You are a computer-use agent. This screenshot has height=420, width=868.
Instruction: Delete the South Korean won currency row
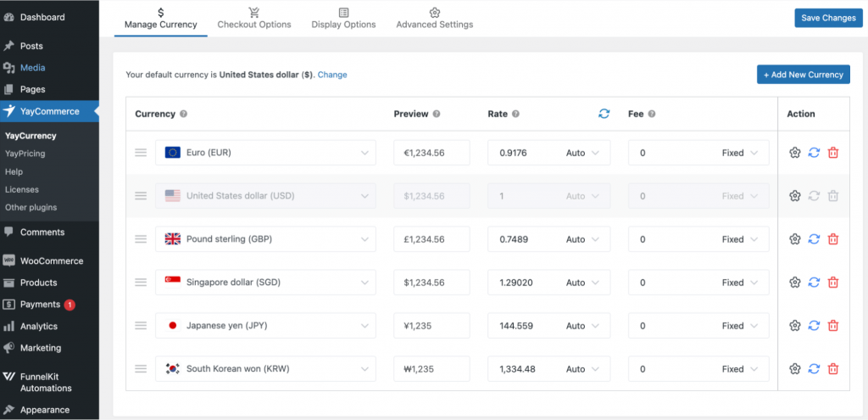(x=832, y=369)
